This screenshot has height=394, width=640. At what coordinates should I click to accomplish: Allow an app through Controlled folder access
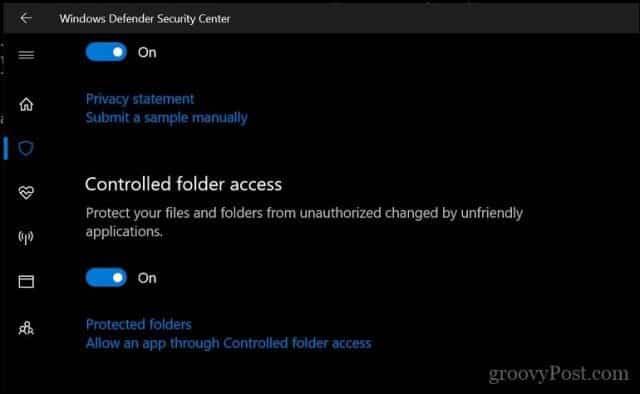[x=229, y=343]
